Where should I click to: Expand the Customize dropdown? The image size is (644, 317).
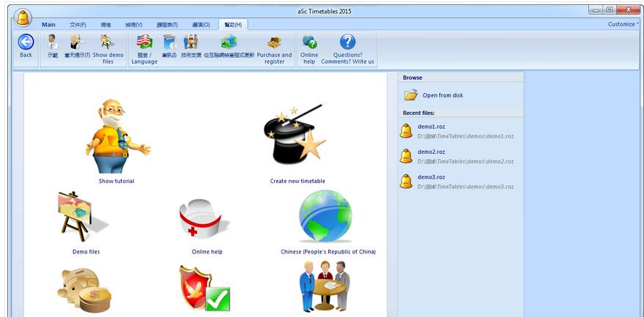pyautogui.click(x=623, y=24)
